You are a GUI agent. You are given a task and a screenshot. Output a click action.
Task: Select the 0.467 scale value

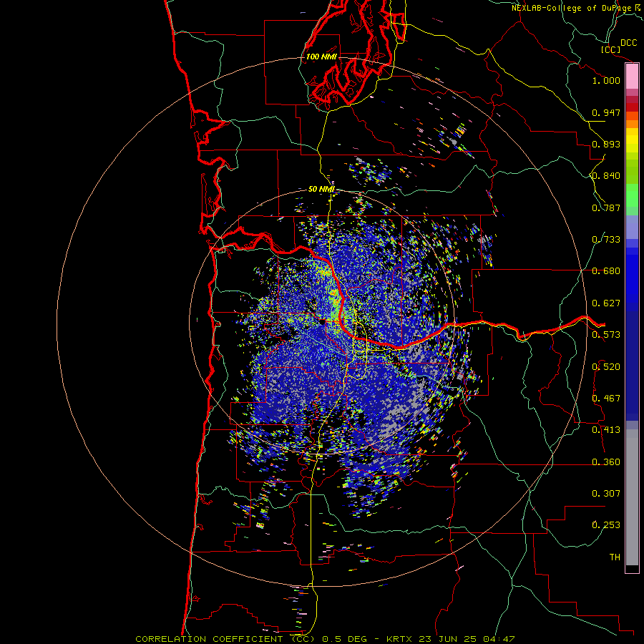tap(606, 399)
